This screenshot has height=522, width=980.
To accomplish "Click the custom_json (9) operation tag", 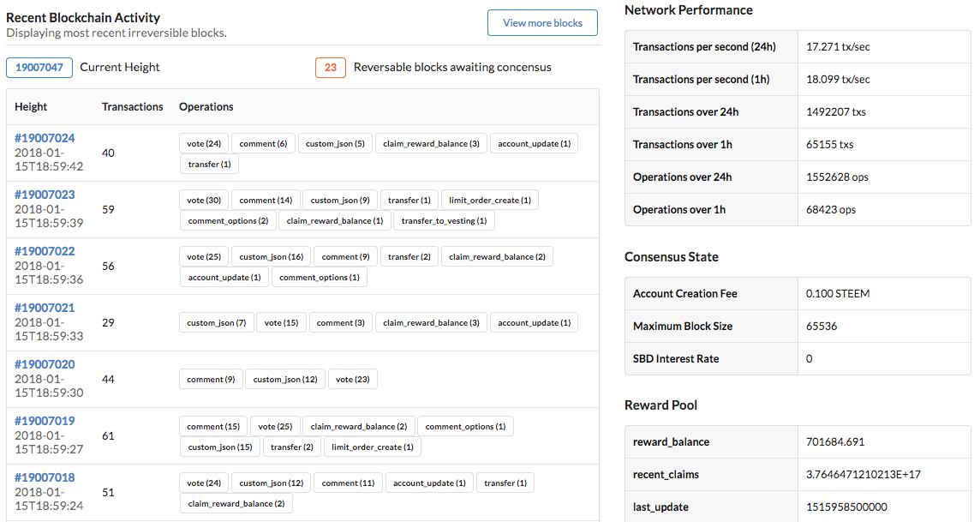I will 340,200.
